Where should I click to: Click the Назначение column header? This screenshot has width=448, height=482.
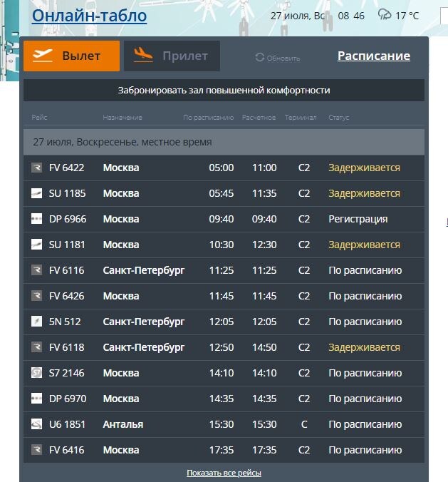[x=123, y=118]
